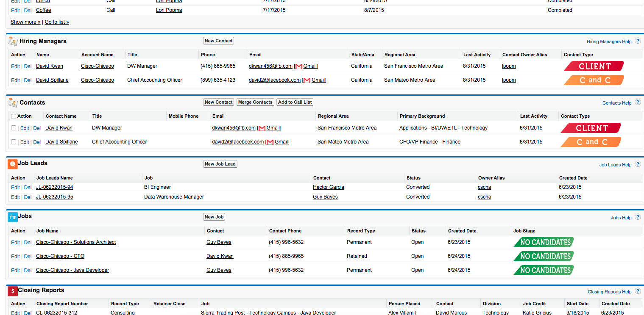Click phone number (899) 635-4123

coord(218,80)
